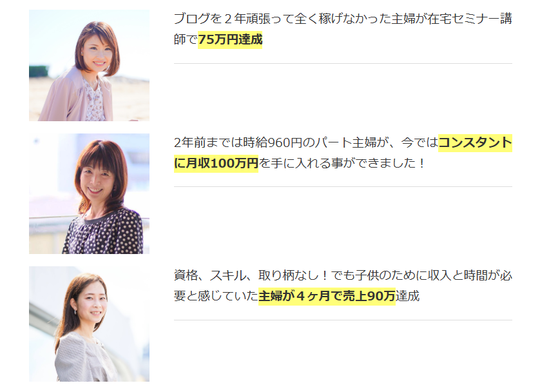Click the divider line below 売上90万達成 testimonial

(343, 320)
